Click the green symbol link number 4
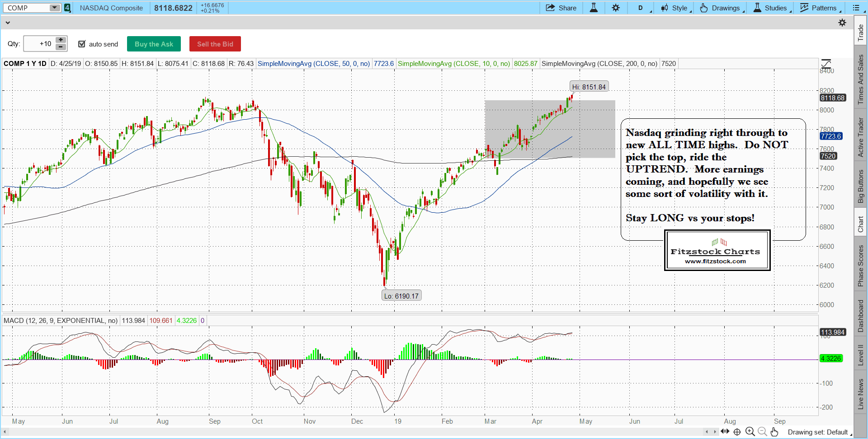Viewport: 868px width, 439px height. [67, 8]
